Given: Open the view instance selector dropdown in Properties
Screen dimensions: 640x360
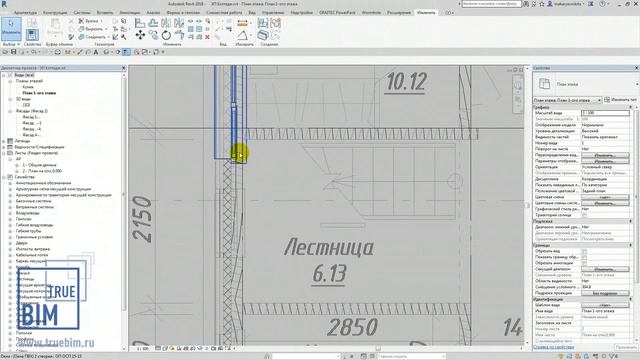Looking at the screenshot, I should point(567,100).
